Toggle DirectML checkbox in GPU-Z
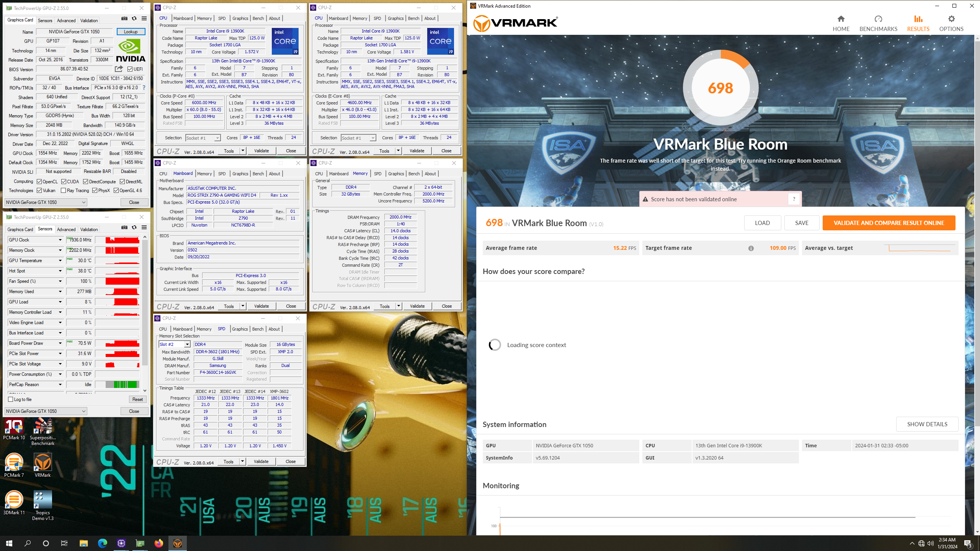The image size is (980, 551). 122,182
